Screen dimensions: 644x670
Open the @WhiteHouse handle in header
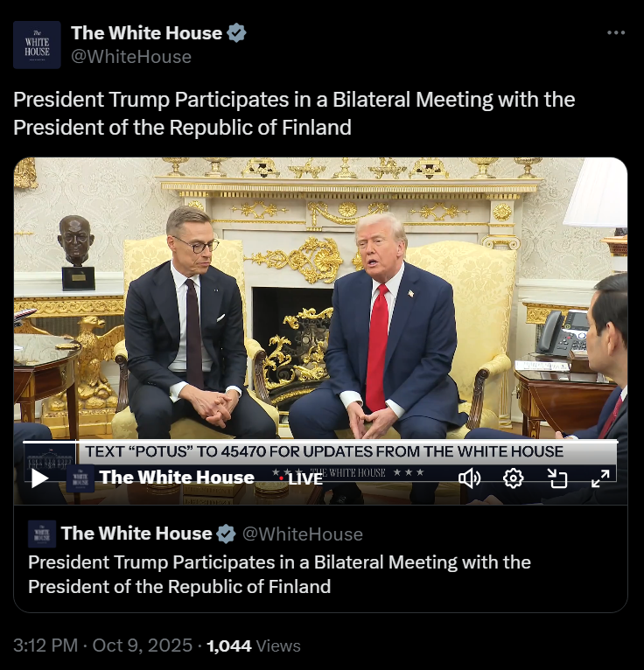pos(131,57)
